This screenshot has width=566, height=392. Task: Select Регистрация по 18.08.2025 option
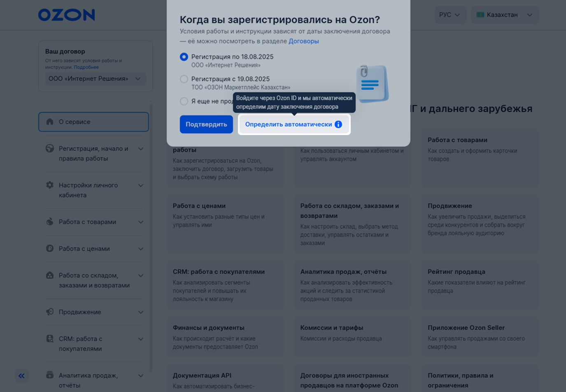tap(184, 57)
